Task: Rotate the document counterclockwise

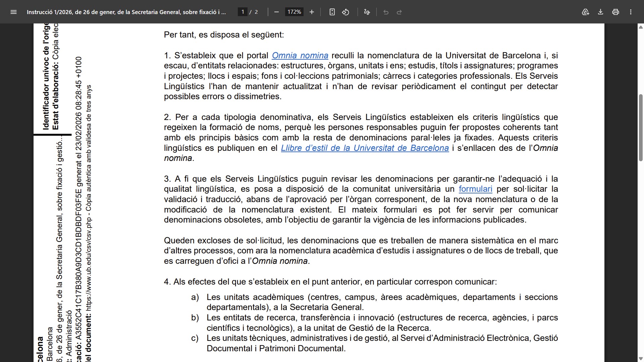Action: [345, 12]
